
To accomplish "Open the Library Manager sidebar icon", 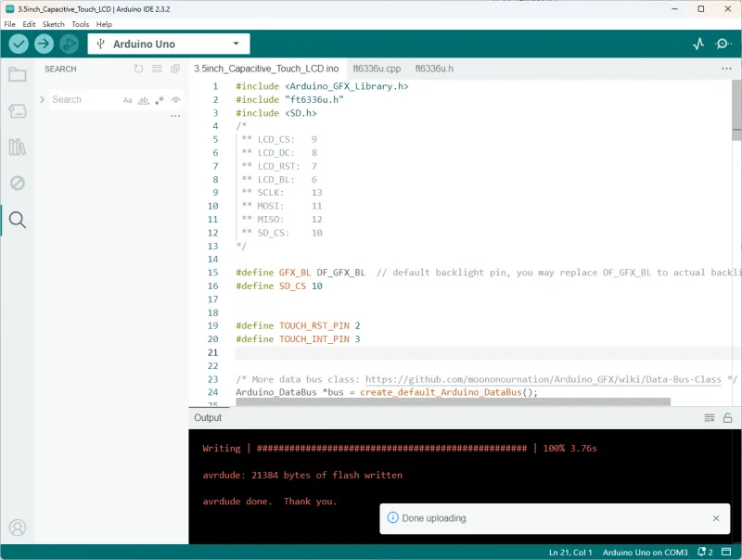I will (18, 146).
